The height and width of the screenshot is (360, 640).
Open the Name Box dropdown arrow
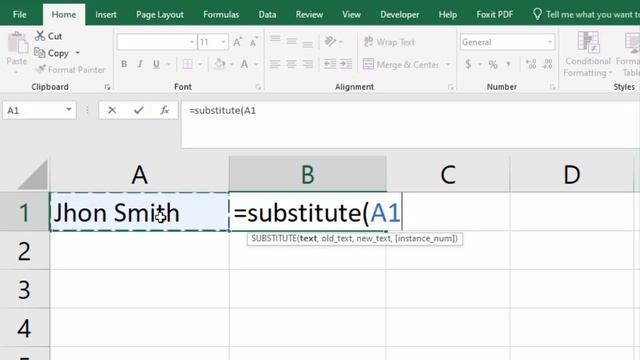(69, 110)
